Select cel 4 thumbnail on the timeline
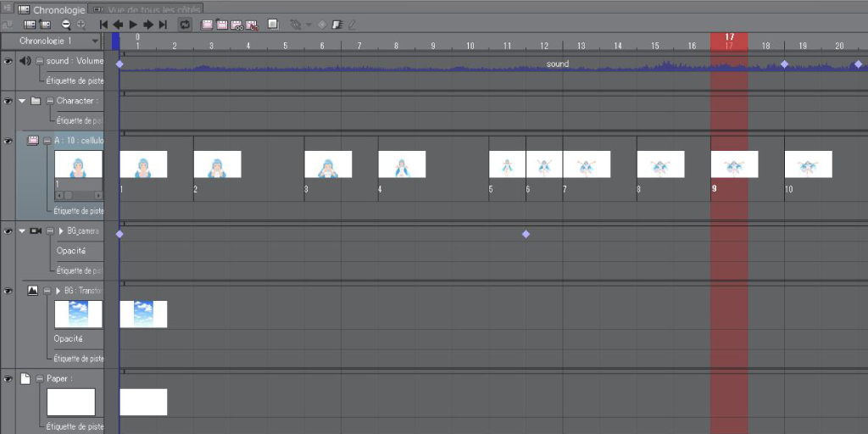868x434 pixels. click(x=402, y=164)
